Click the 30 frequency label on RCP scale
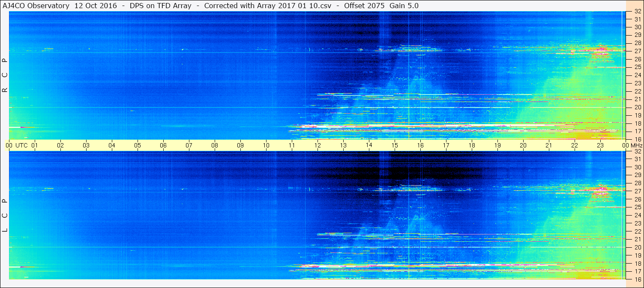The width and height of the screenshot is (644, 288). [637, 27]
